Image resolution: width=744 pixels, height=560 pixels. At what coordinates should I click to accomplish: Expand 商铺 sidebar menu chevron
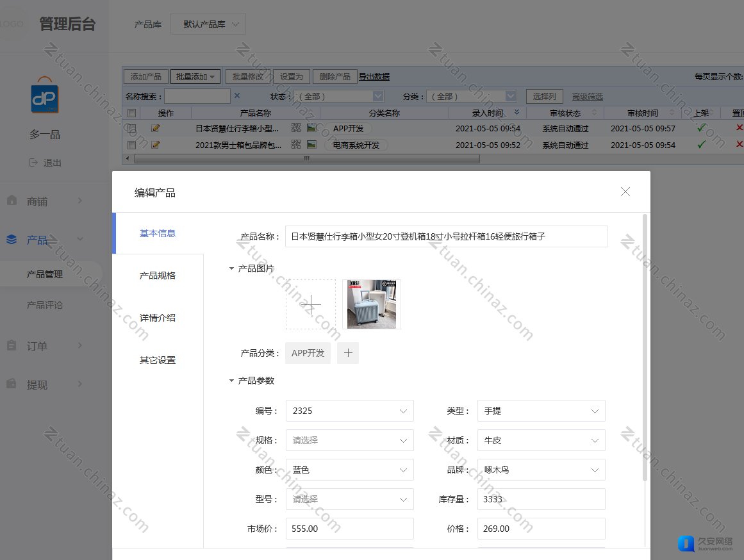tap(79, 201)
